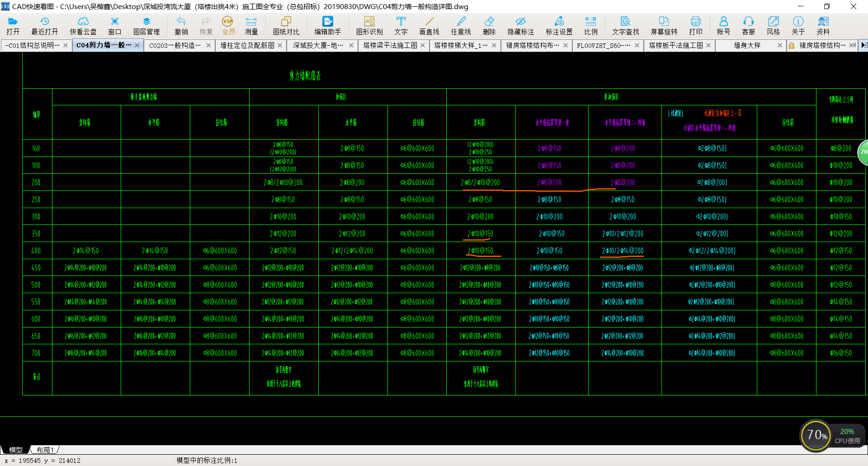Viewport: 868px width, 466px height.
Task: Open the 资料 resources icon
Action: coord(823,26)
